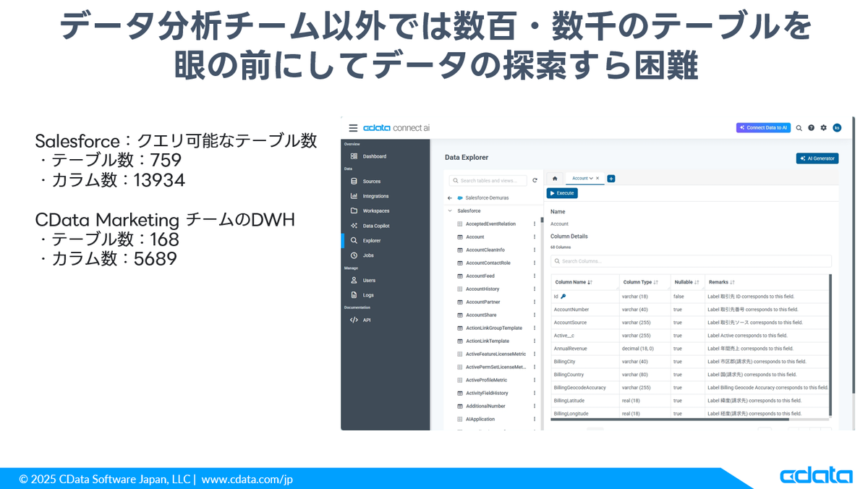The height and width of the screenshot is (489, 868).
Task: Open the more options menu for AcceptedEventRelation
Action: 535,224
